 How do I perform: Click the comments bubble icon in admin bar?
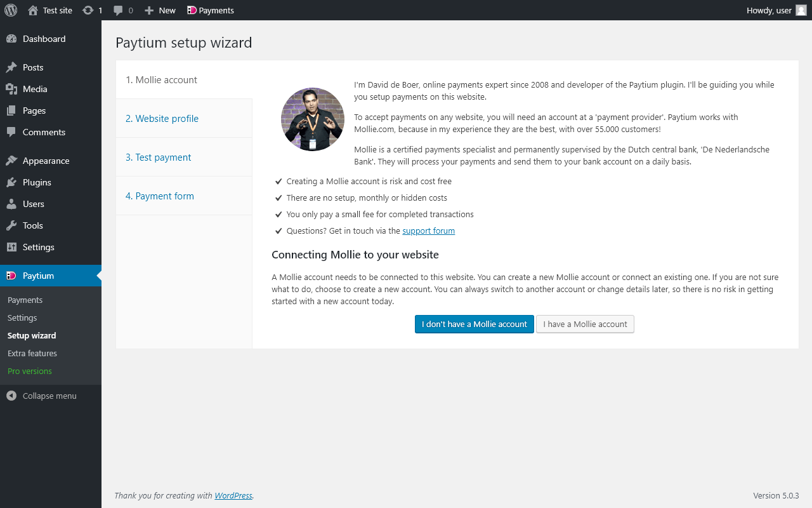click(x=119, y=10)
